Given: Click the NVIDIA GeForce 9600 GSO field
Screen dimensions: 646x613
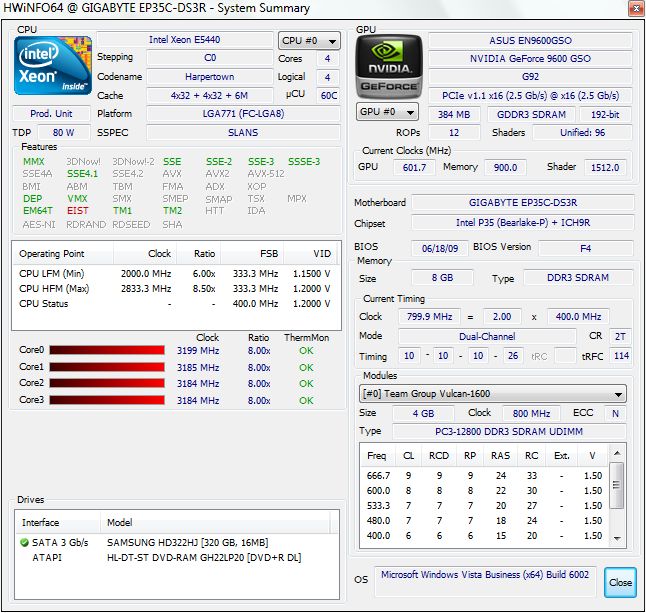Looking at the screenshot, I should 530,58.
